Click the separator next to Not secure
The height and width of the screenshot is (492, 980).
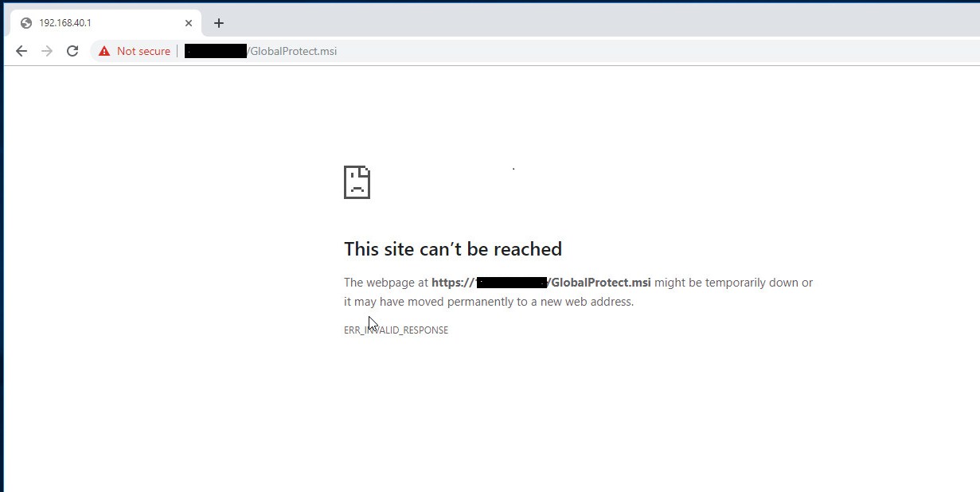(x=178, y=50)
